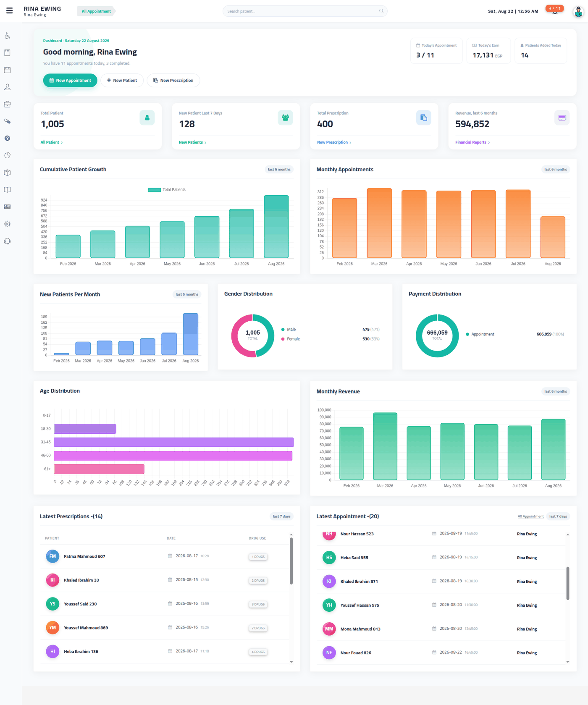Viewport: 588px width, 705px height.
Task: Open the open-book sidebar icon
Action: (7, 190)
